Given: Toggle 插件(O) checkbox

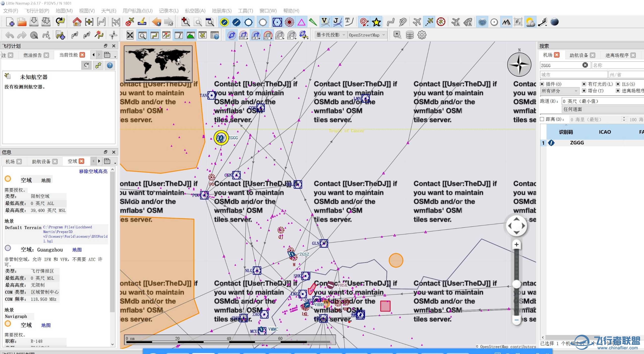Looking at the screenshot, I should tap(542, 84).
